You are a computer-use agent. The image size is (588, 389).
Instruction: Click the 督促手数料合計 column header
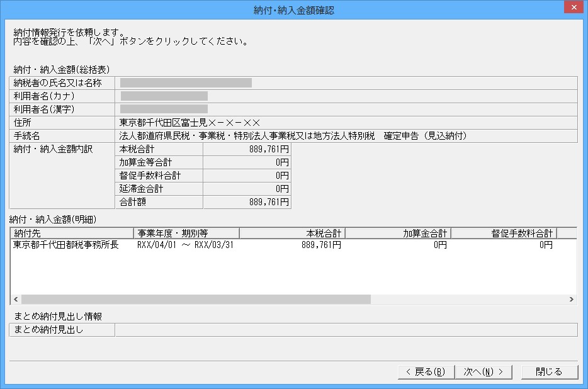click(x=504, y=234)
